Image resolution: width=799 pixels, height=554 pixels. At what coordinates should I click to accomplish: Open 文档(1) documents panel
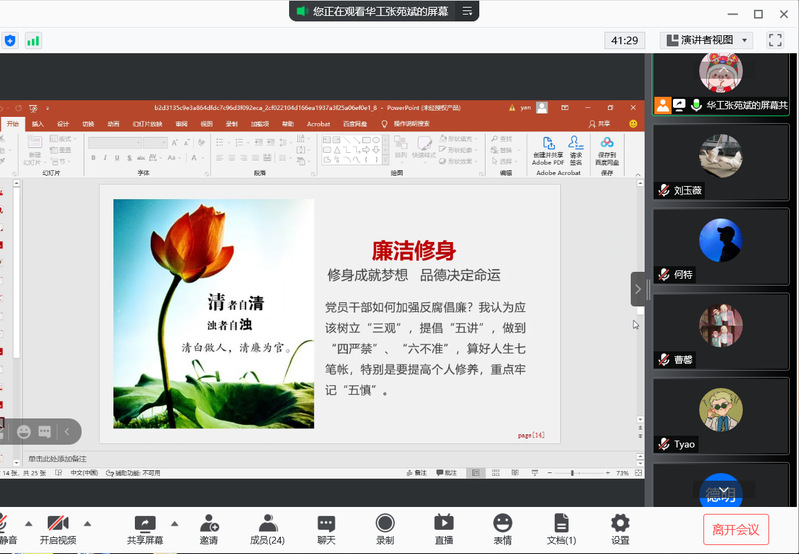click(x=561, y=530)
